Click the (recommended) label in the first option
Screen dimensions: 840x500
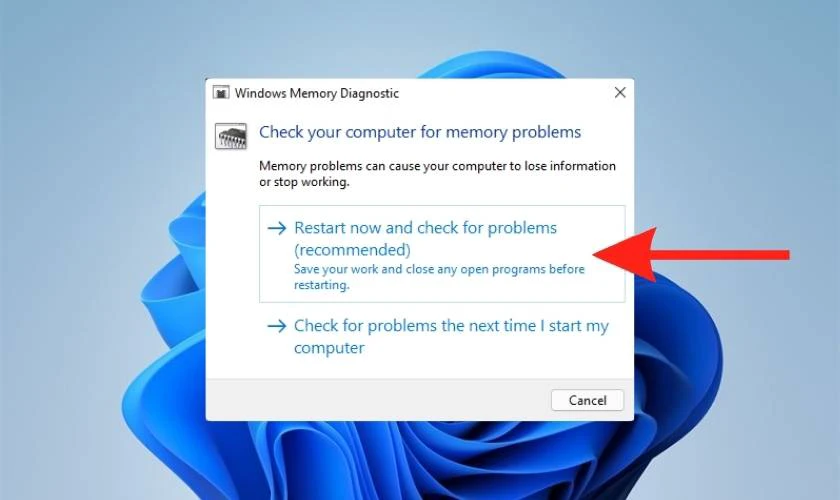point(352,250)
